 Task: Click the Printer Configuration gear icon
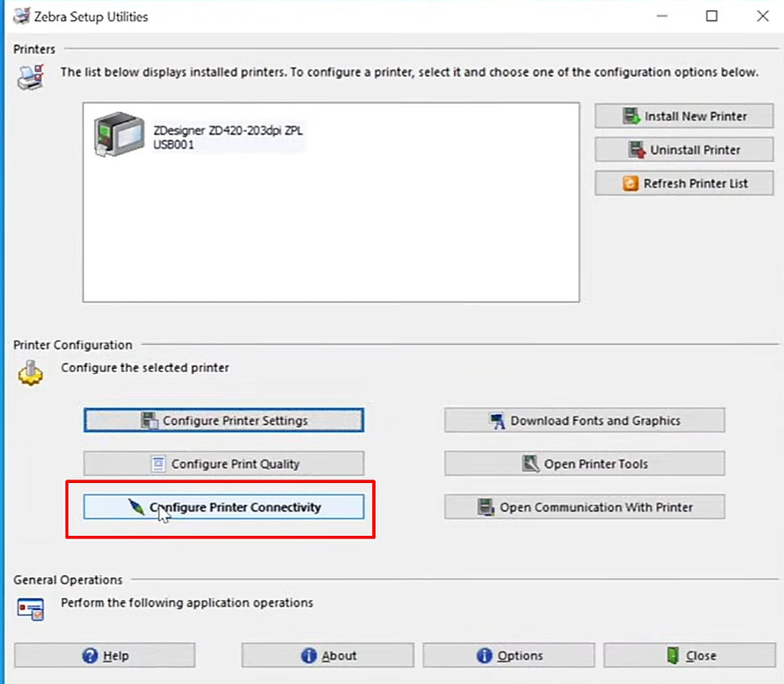point(31,373)
